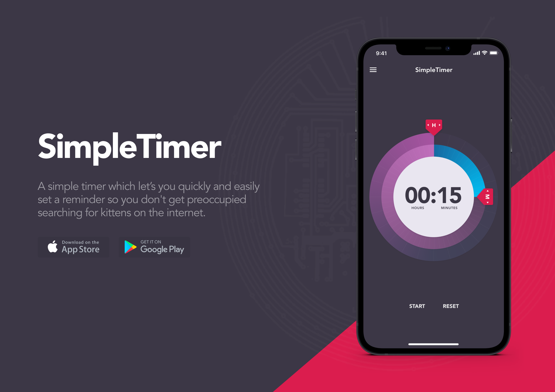Open the hamburger menu icon
Screen dimensions: 555x392
[373, 70]
